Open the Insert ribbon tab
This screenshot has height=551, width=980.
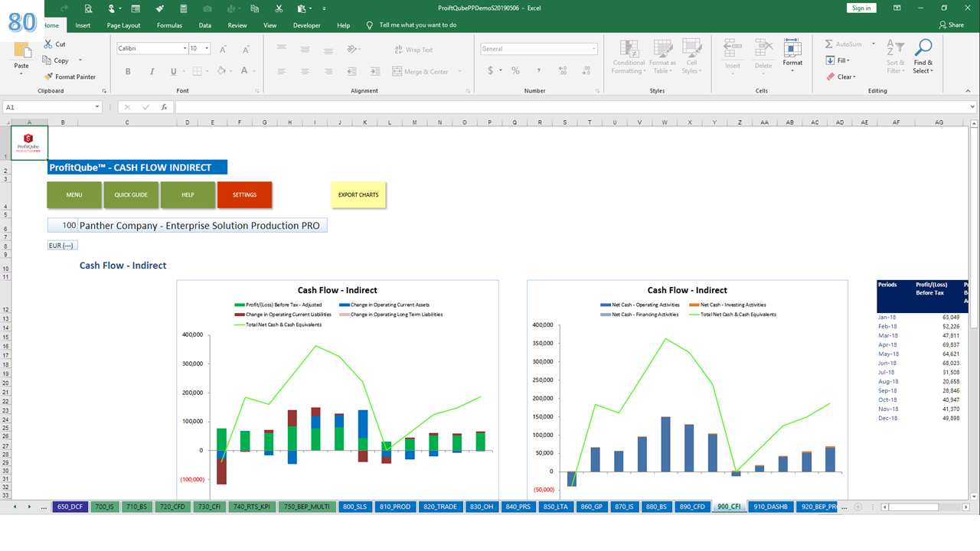[x=83, y=25]
